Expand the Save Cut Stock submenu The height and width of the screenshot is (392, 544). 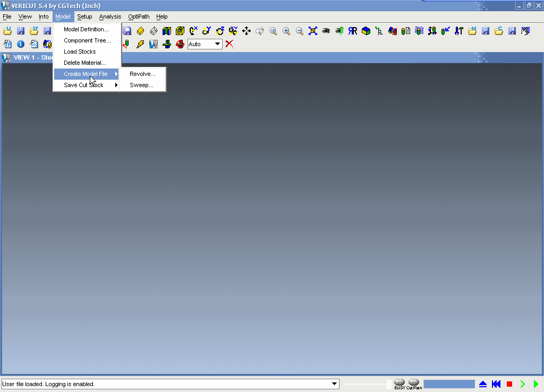tap(87, 85)
